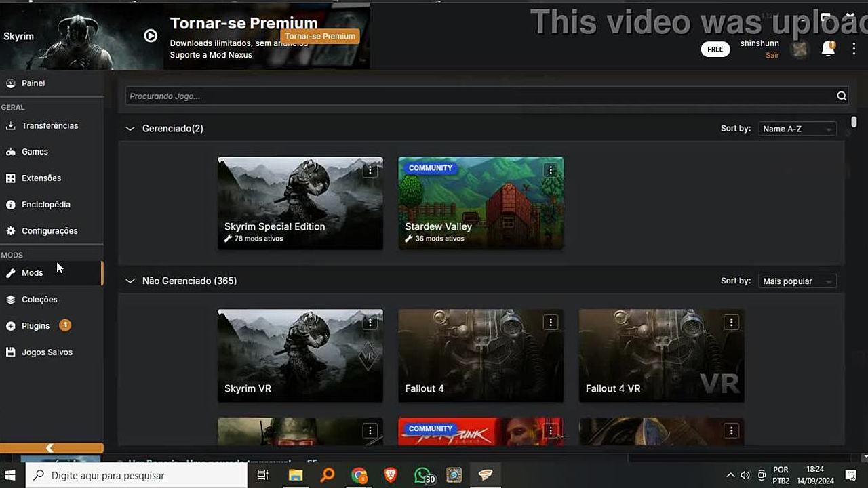Collapse the Não Gerenciado section
The height and width of the screenshot is (488, 868).
tap(130, 281)
